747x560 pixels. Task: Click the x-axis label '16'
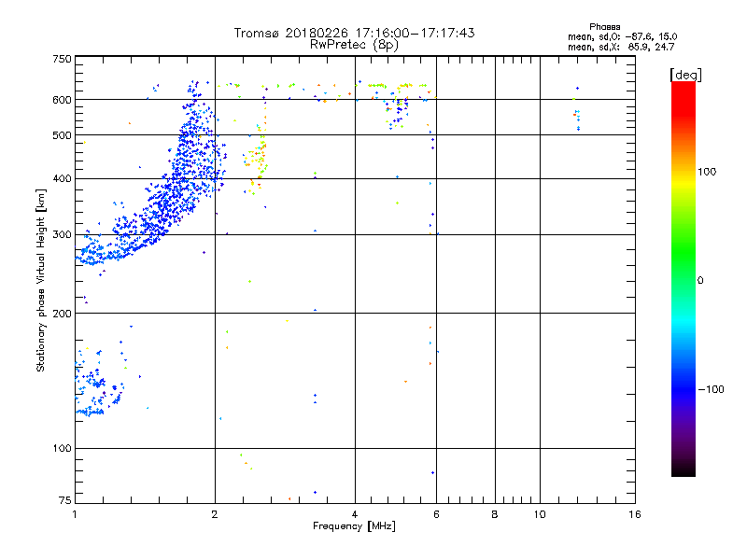tap(635, 514)
